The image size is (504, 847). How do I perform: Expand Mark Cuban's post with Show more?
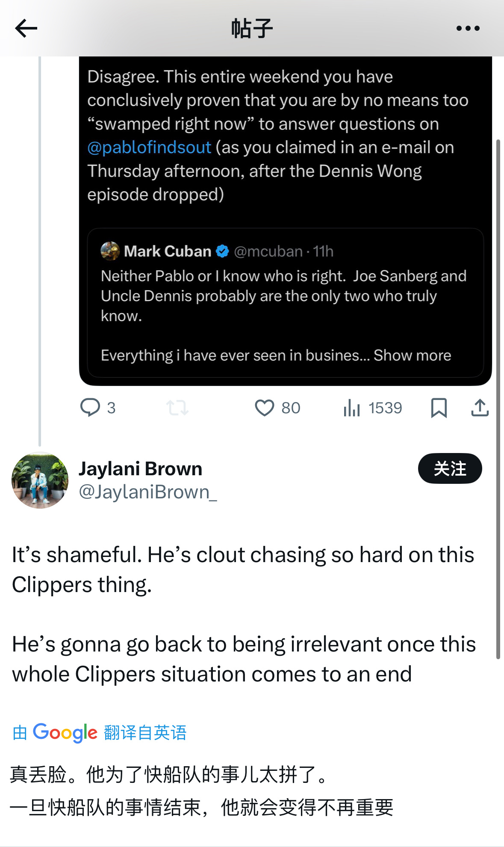[x=412, y=355]
